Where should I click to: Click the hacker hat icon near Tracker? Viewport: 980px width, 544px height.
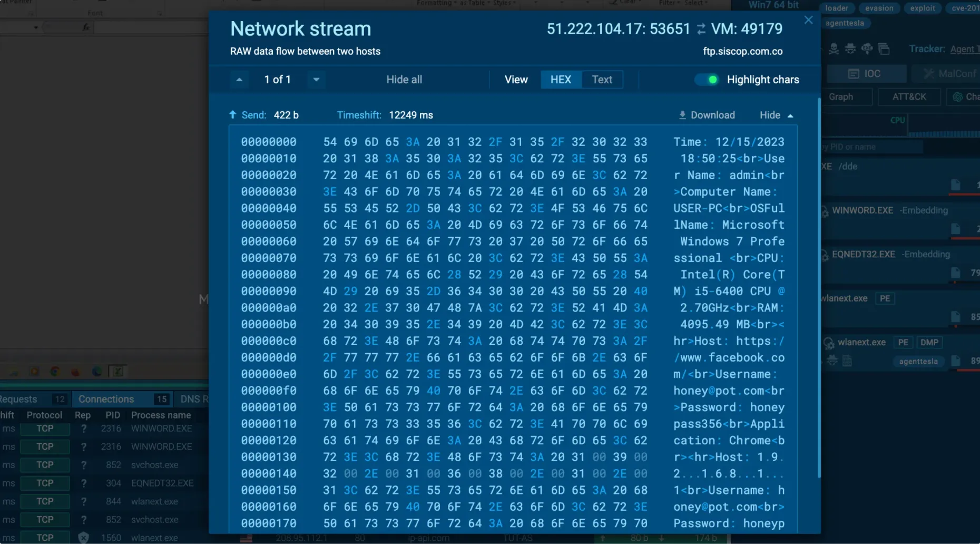tap(850, 49)
